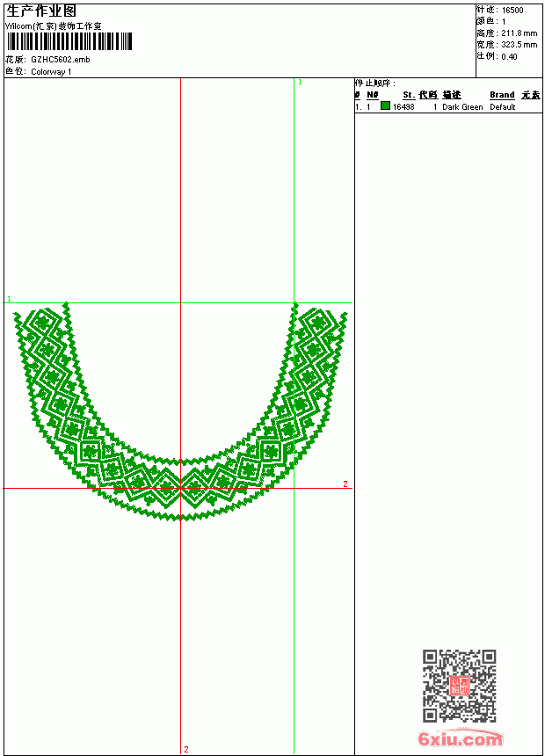The width and height of the screenshot is (545, 756).
Task: Click the Default brand entry
Action: (x=503, y=107)
